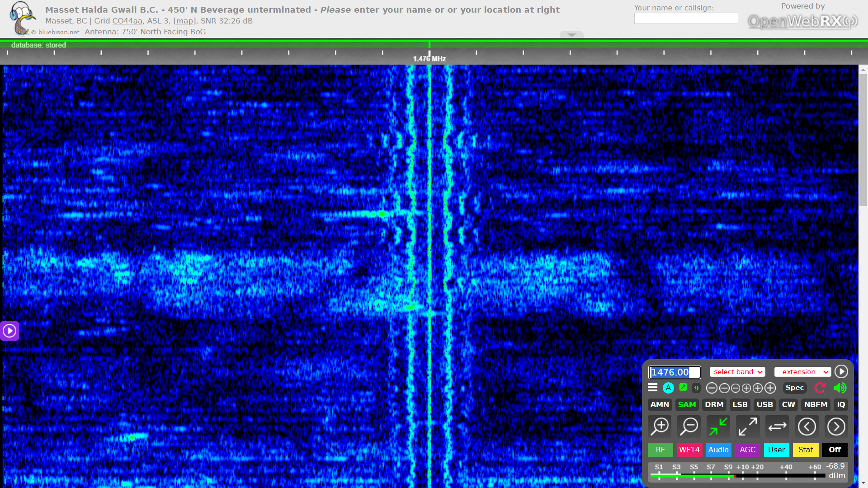Click the max zoom-out expand arrows icon
868x488 pixels.
748,426
